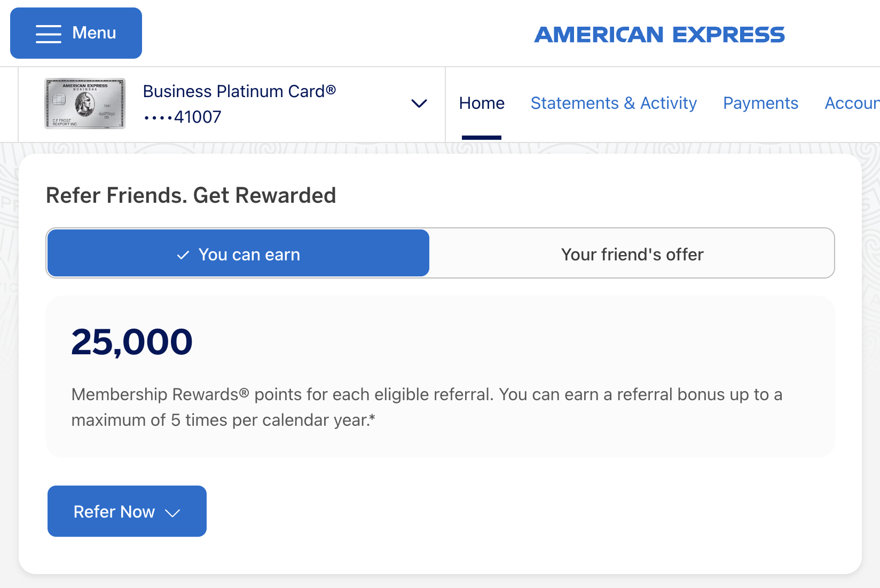Viewport: 880px width, 588px height.
Task: Click the Business Platinum card image
Action: coord(85,104)
